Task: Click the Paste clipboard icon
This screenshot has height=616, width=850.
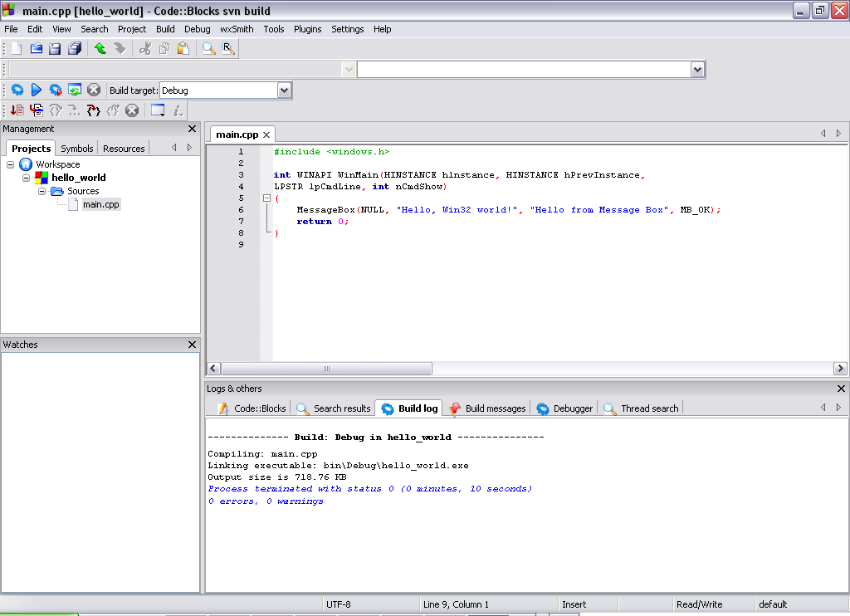Action: (x=183, y=49)
